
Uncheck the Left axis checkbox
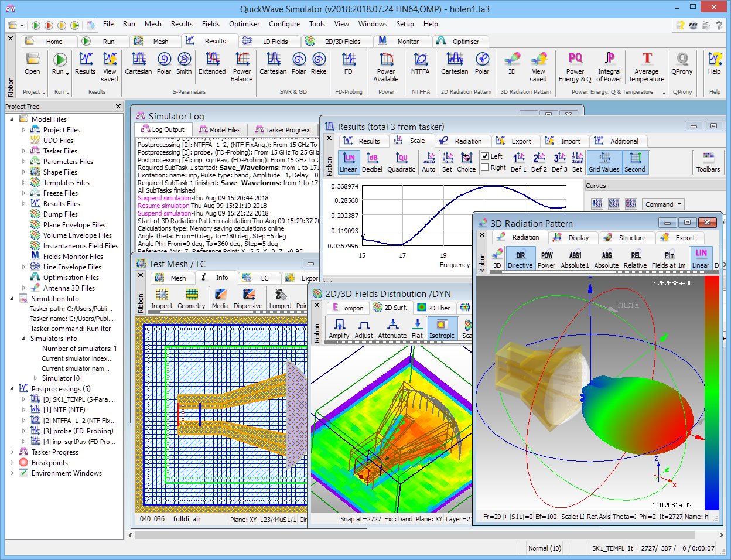(x=485, y=156)
